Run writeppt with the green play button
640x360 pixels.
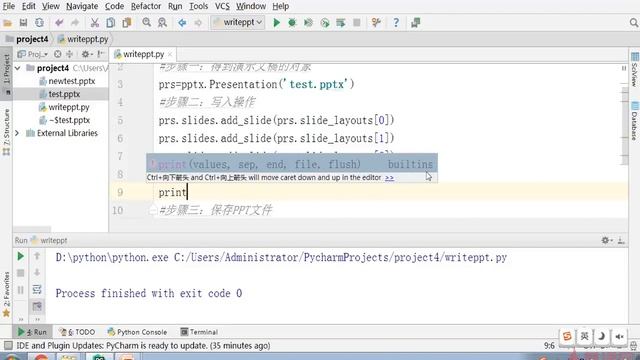[x=276, y=23]
